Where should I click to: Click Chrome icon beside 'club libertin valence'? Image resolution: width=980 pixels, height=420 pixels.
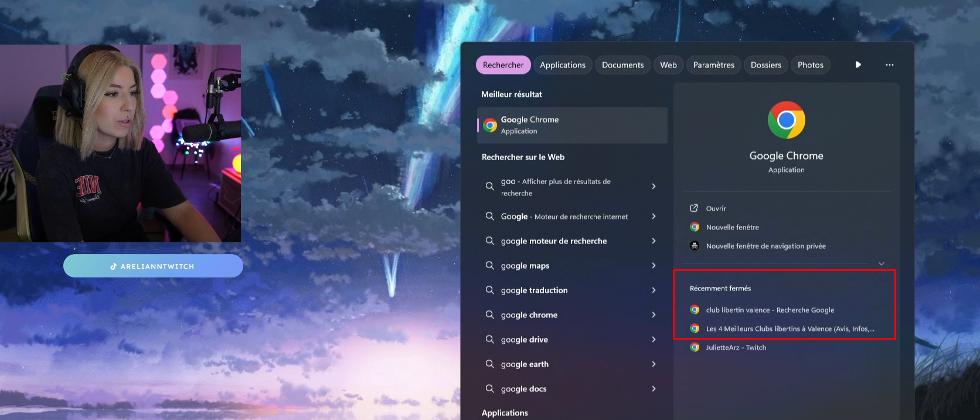click(x=695, y=310)
